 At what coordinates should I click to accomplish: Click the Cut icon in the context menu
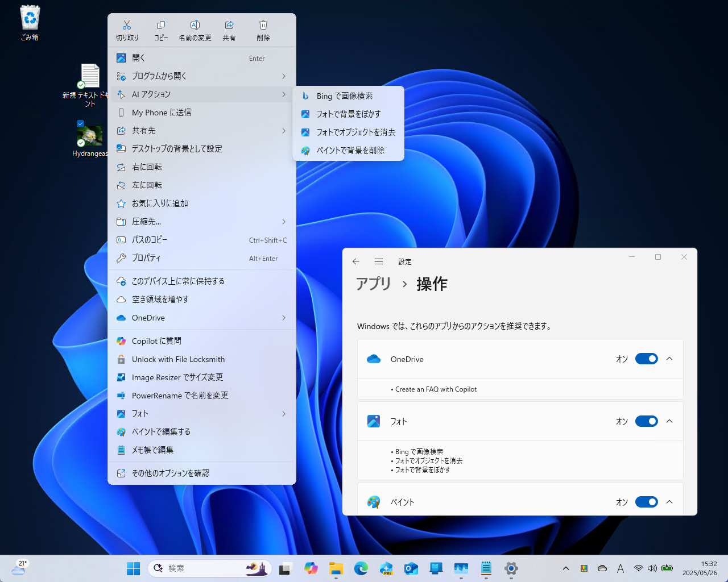click(x=127, y=25)
